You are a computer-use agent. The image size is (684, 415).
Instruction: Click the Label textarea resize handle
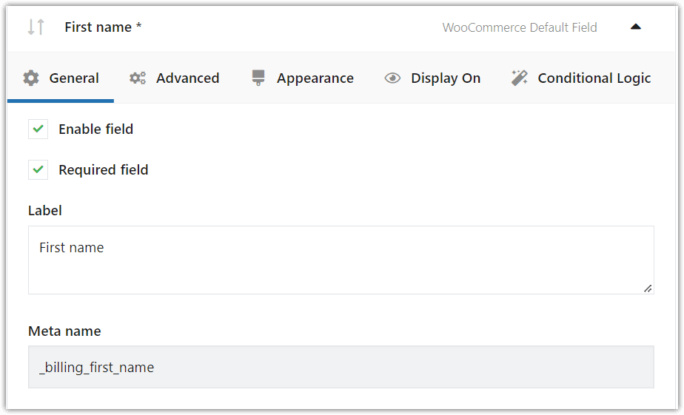(648, 288)
